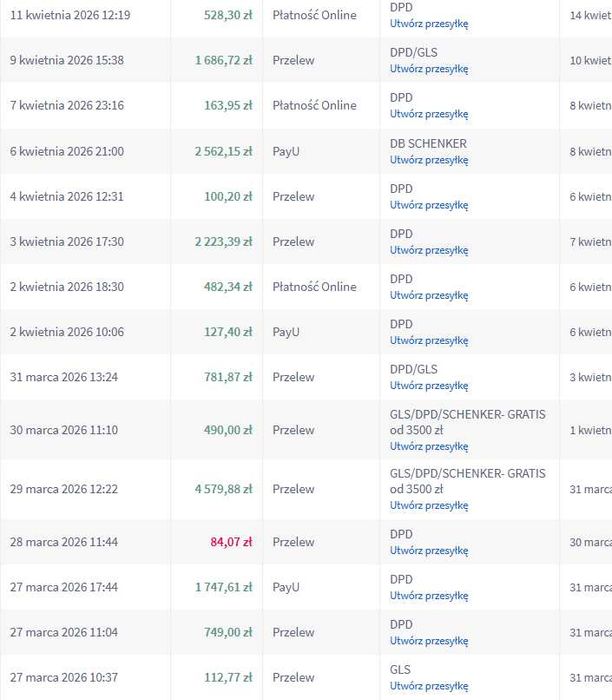Create shipment for the 749,00 zł order

coord(429,640)
